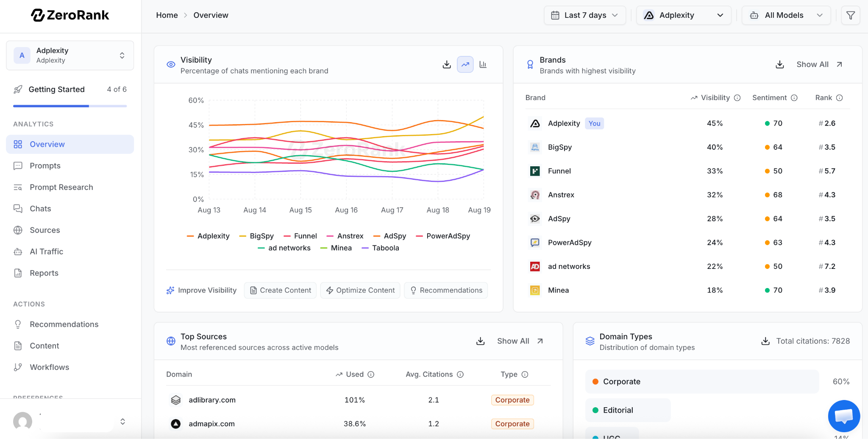Switch Visibility chart to line view

tap(465, 64)
